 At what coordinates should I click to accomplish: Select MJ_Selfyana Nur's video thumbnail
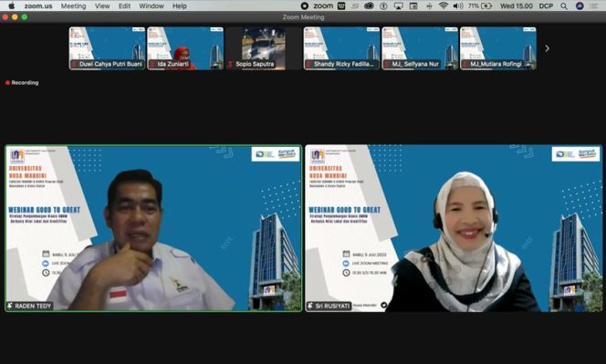420,48
